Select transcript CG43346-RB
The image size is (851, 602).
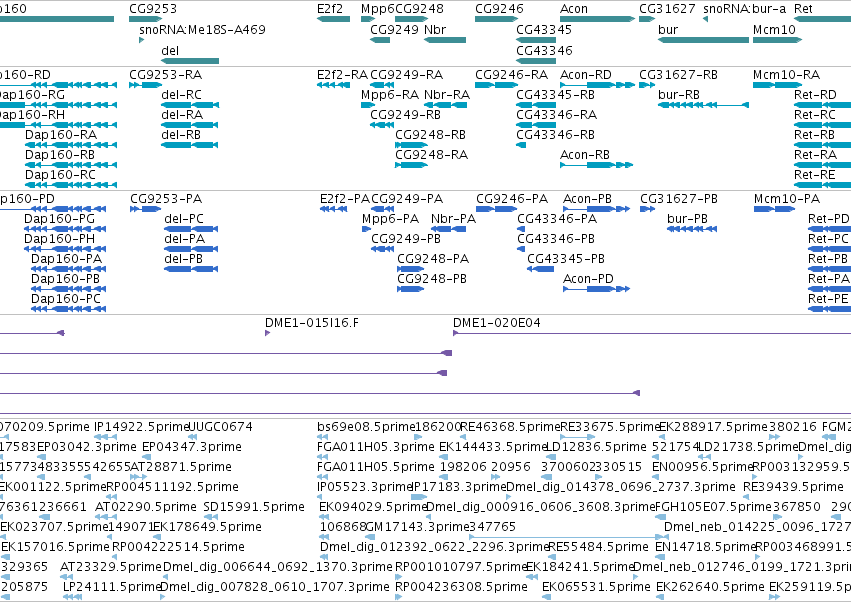(x=555, y=135)
